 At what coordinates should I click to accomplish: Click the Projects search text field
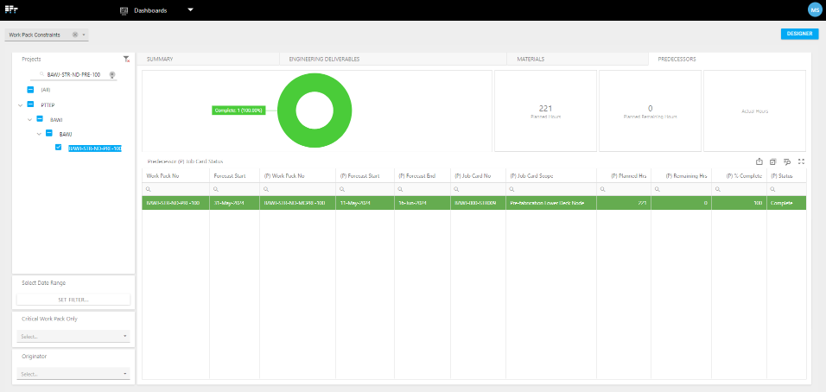pos(73,75)
